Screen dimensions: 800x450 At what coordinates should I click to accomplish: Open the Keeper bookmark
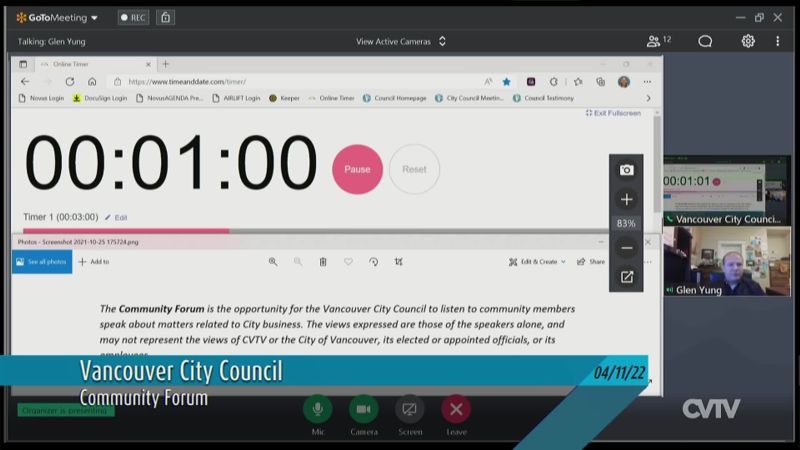tap(284, 98)
